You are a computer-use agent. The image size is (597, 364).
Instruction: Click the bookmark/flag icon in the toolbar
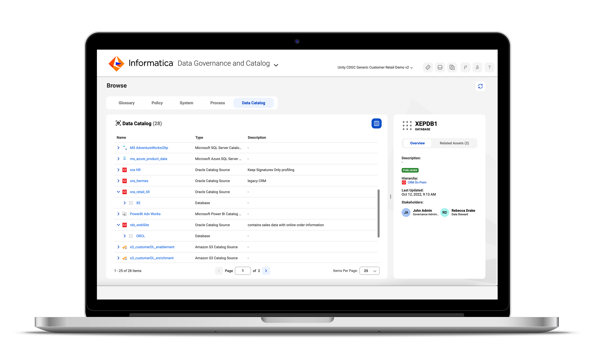click(466, 67)
